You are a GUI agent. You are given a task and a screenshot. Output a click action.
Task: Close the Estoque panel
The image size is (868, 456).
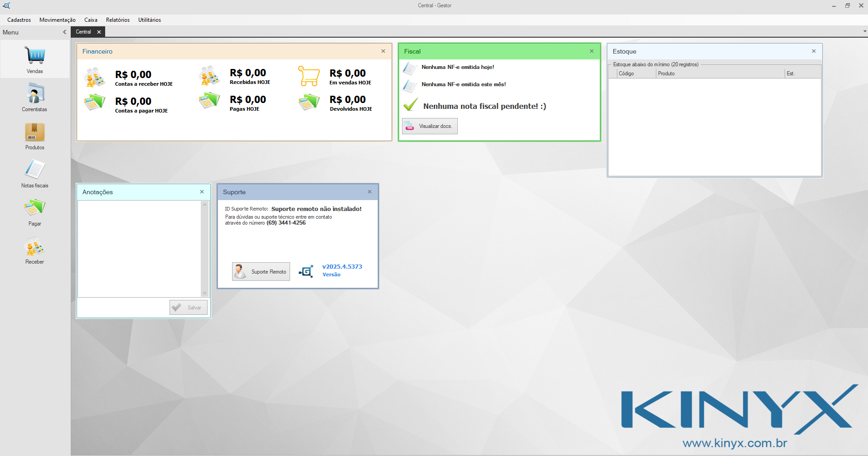(813, 51)
